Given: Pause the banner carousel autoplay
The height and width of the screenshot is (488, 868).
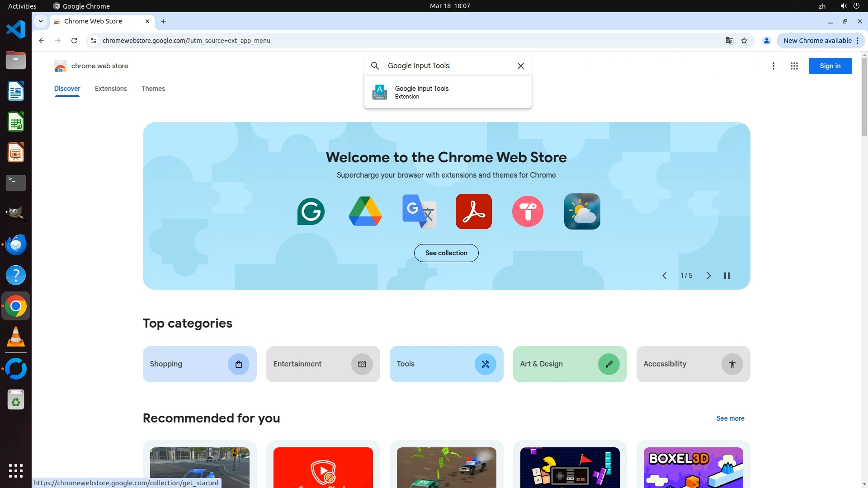Looking at the screenshot, I should [726, 276].
